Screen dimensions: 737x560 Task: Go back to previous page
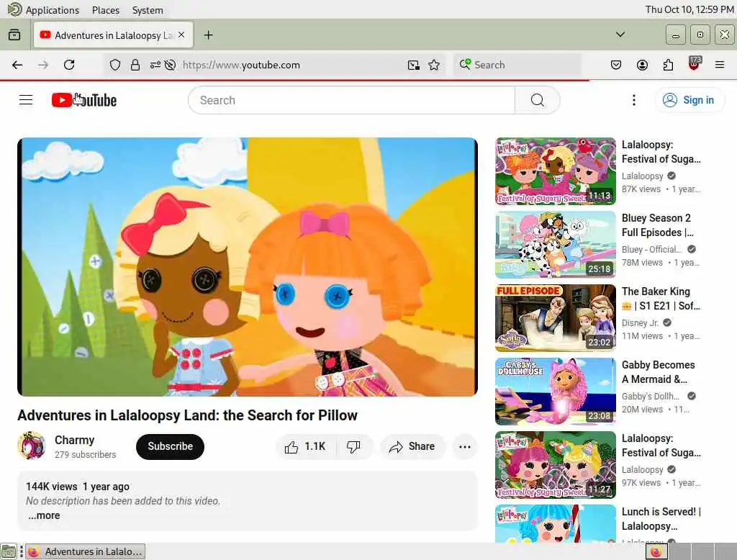[17, 65]
